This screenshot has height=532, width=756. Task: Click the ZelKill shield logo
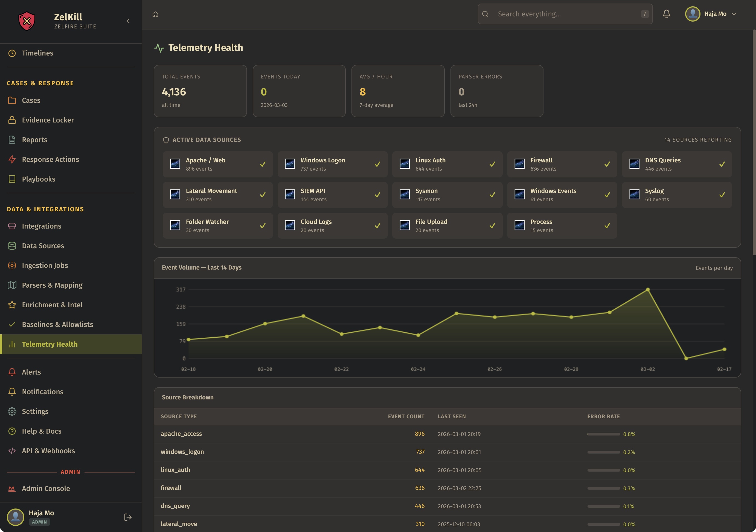pos(27,21)
